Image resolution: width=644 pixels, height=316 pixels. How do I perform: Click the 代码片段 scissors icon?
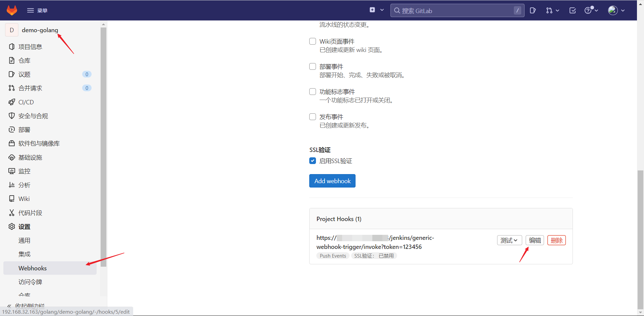[x=12, y=213]
